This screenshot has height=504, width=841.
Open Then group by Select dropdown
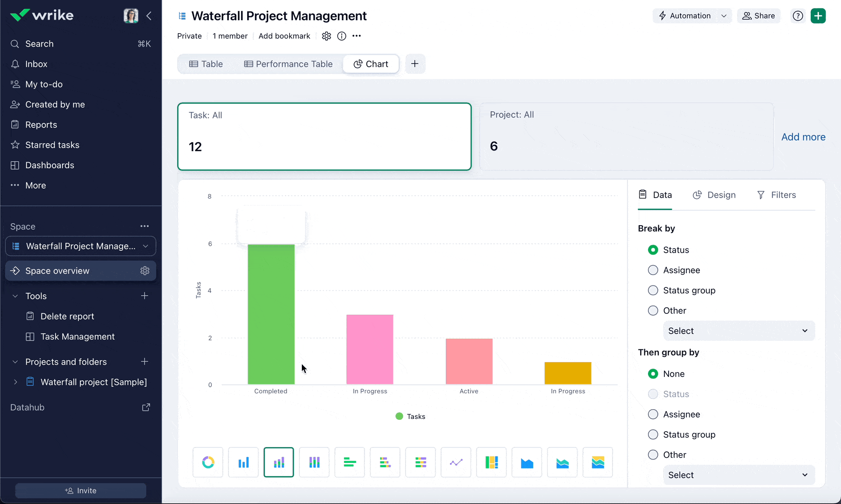point(739,475)
